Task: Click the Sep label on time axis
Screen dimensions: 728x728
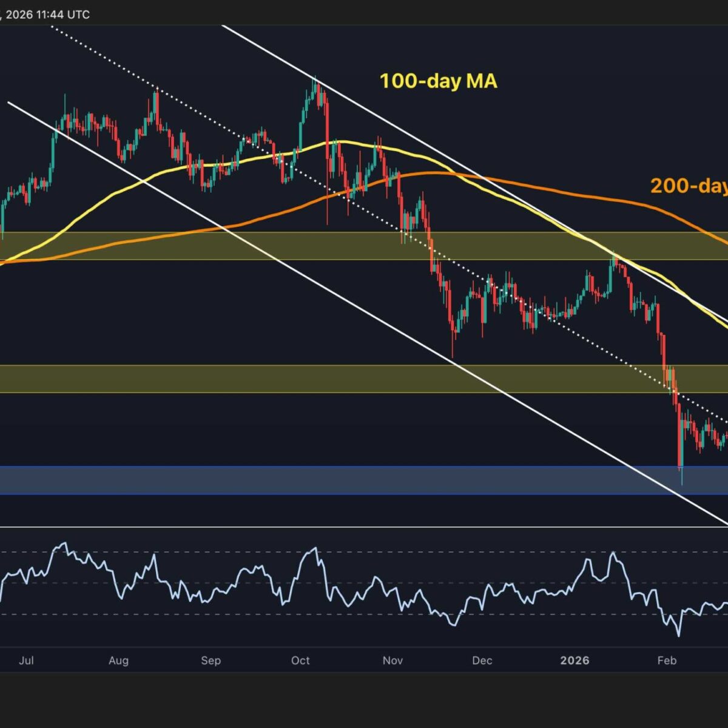Action: click(211, 660)
